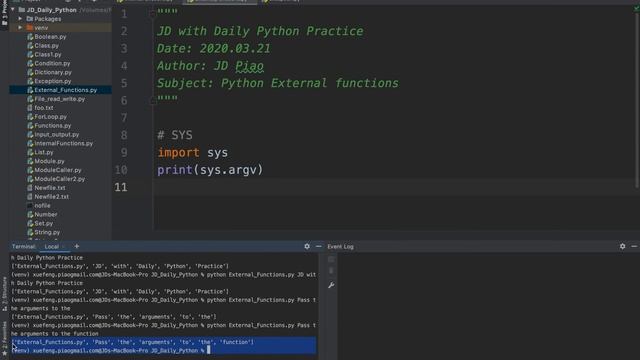Open Terminal panel settings gear
Screen dimensions: 640x360
307,247
